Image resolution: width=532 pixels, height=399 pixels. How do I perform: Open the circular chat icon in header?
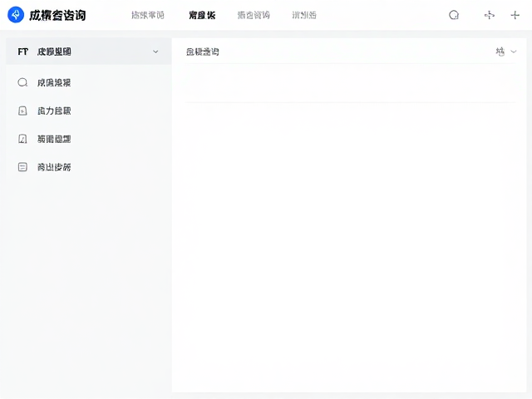click(x=454, y=15)
